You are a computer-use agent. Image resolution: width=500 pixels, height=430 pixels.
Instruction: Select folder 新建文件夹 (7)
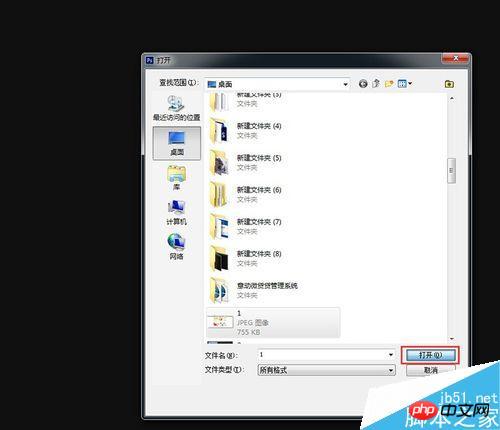246,227
